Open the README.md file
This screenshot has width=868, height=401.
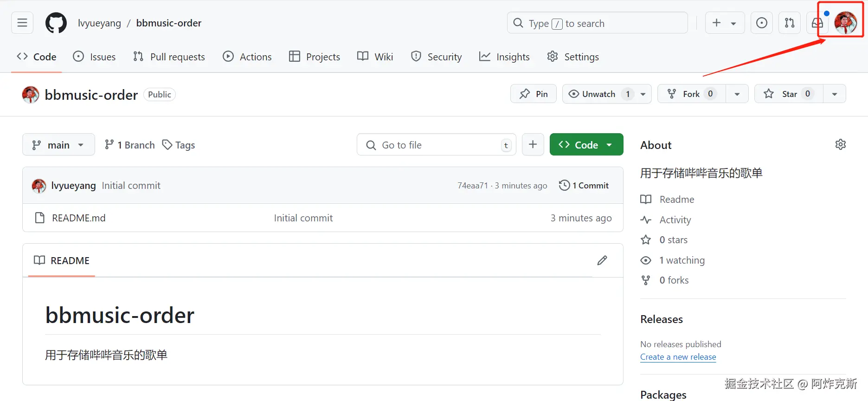[78, 218]
